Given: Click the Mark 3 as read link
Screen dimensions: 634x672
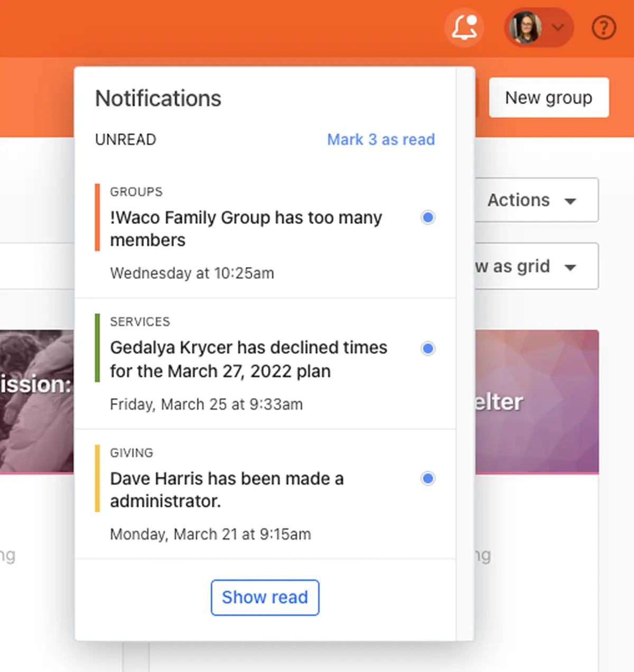Looking at the screenshot, I should coord(381,140).
